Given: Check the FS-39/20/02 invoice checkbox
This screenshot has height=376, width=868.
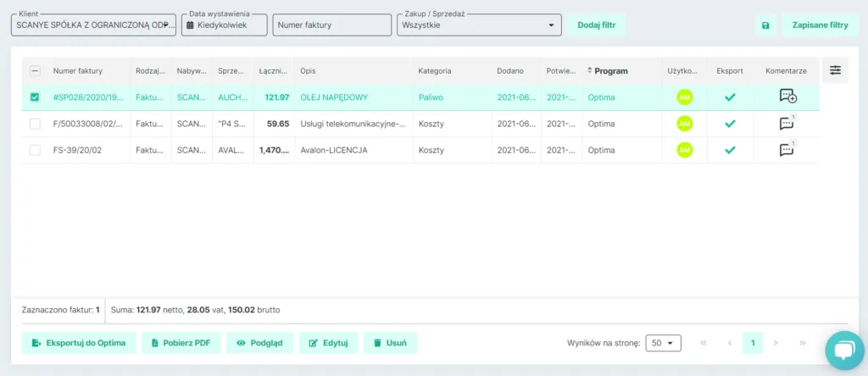Looking at the screenshot, I should pos(35,150).
